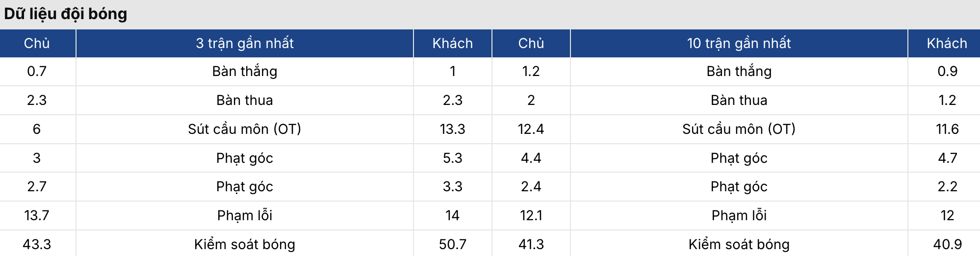Click the shots value 12.4
The width and height of the screenshot is (980, 256).
coord(531,129)
